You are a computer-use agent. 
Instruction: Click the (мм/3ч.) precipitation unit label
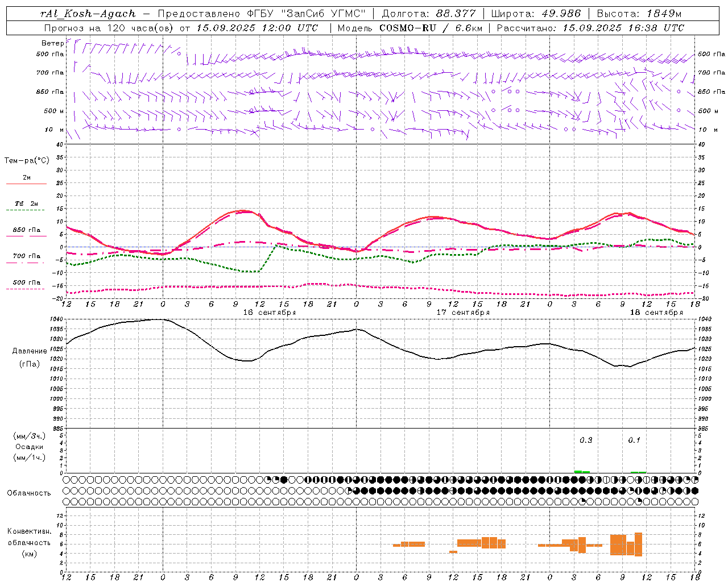[x=29, y=436]
